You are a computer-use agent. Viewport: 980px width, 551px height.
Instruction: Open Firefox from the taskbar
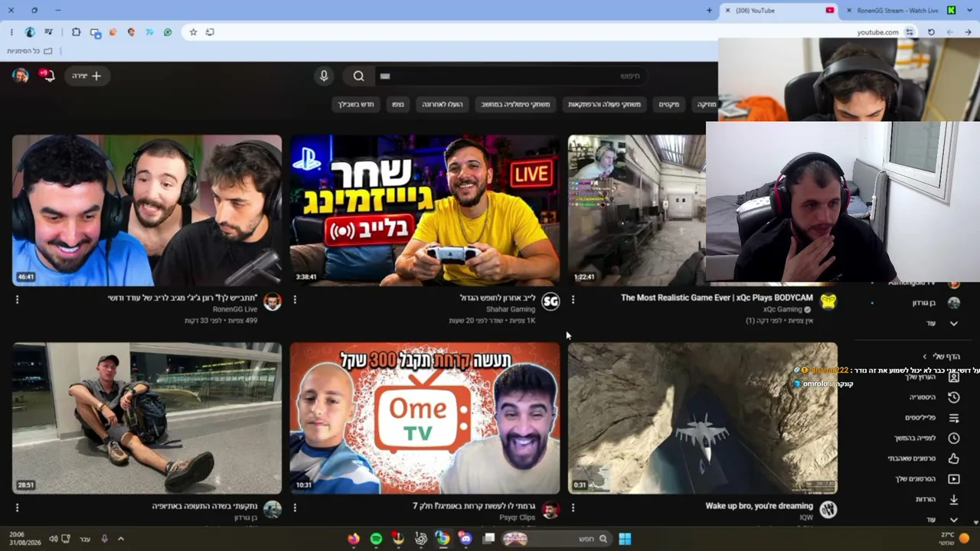[353, 539]
